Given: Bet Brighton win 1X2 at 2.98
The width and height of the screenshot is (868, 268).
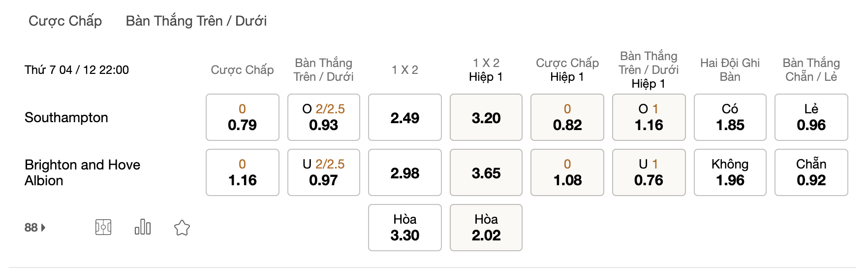Looking at the screenshot, I should [x=405, y=172].
